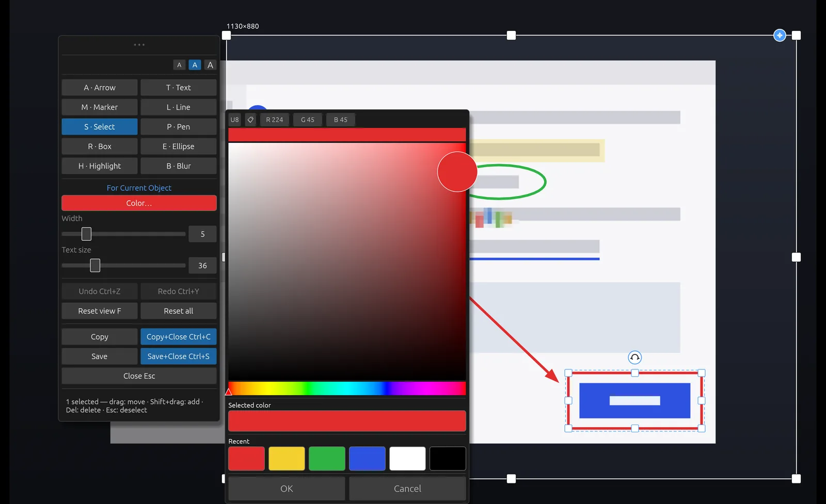Click the Save button
The width and height of the screenshot is (826, 504).
100,356
